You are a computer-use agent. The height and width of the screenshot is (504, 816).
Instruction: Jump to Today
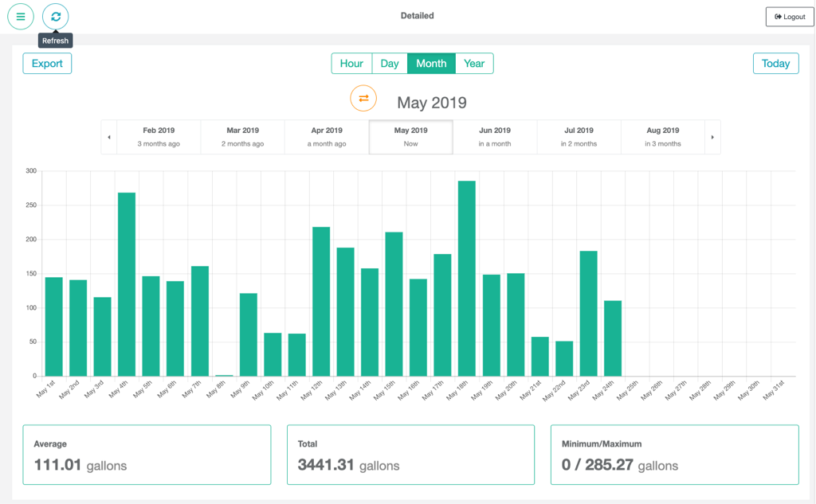pos(775,64)
